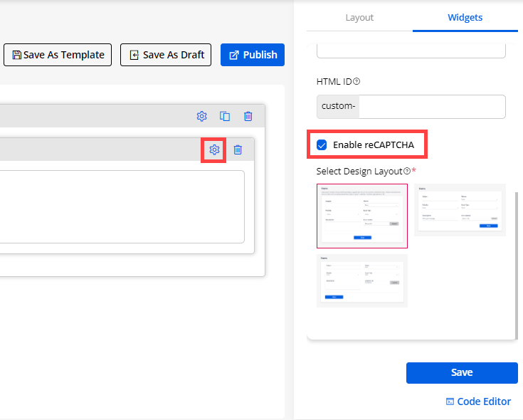Screen dimensions: 523x420
Task: Click Save As Template button
Action: coord(58,55)
